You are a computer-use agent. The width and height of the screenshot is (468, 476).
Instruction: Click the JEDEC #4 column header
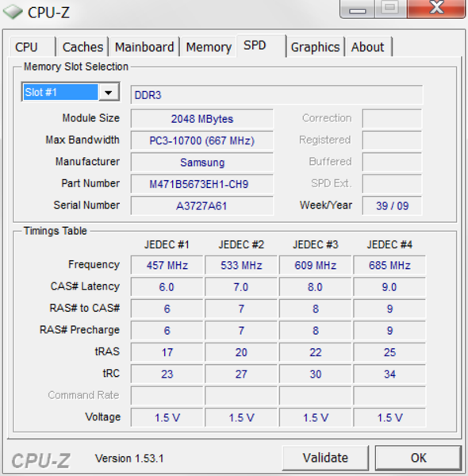(x=389, y=244)
